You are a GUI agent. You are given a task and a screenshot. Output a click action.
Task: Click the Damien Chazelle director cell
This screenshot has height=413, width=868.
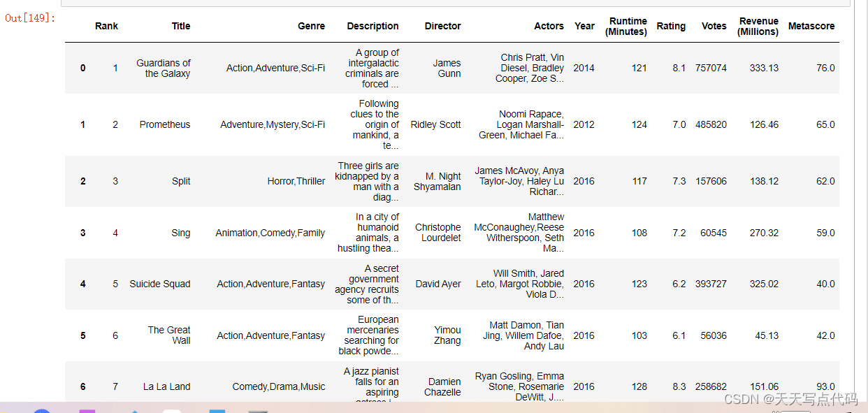pyautogui.click(x=443, y=387)
